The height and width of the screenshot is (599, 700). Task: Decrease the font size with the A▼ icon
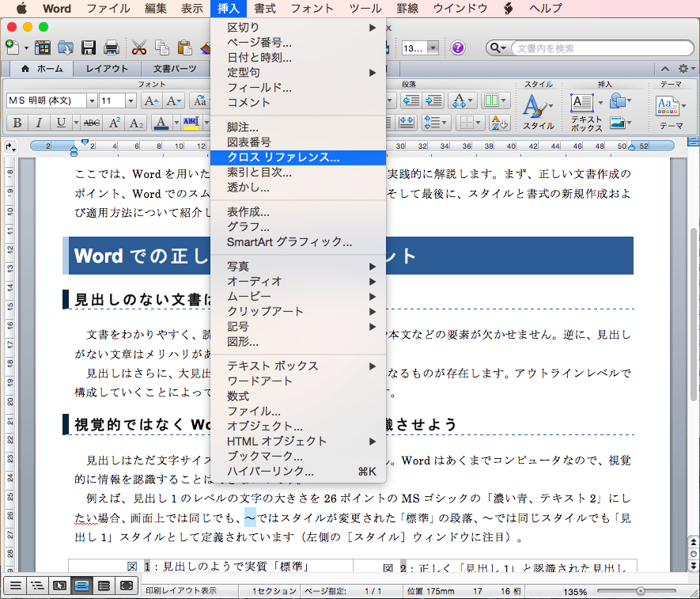[172, 101]
